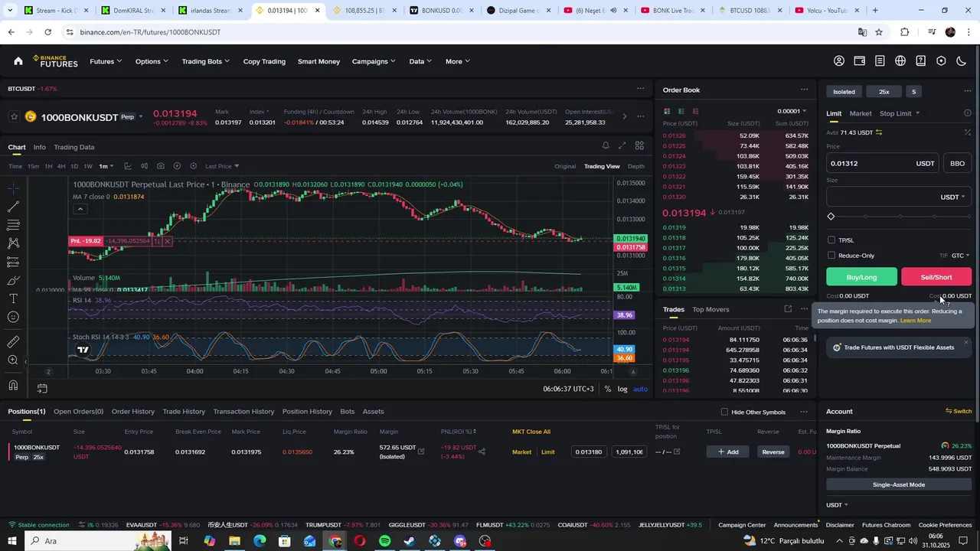Select the 4H timeframe
This screenshot has height=551, width=980.
coord(61,166)
